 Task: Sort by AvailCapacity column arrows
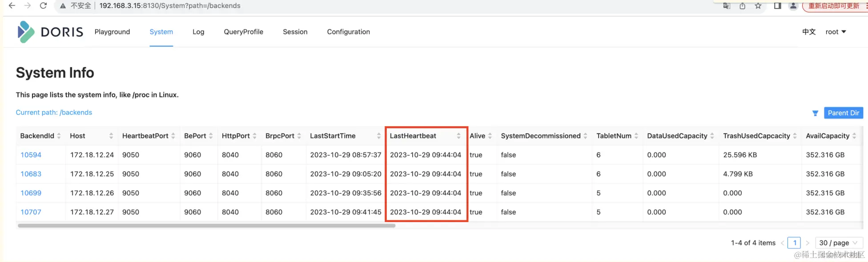854,136
